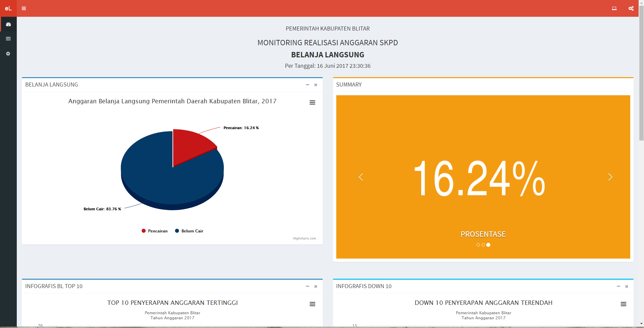The width and height of the screenshot is (644, 328).
Task: Go to previous summary slide
Action: (x=361, y=177)
